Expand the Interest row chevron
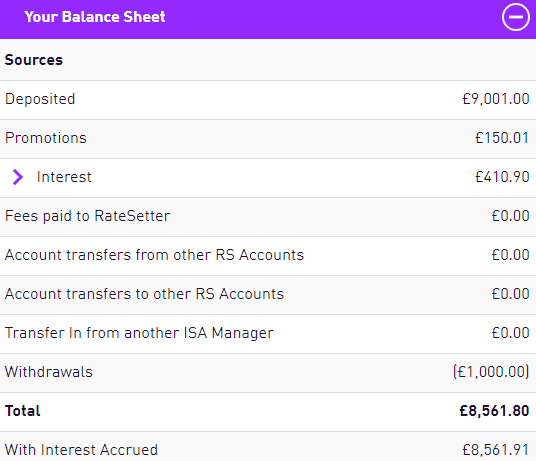 click(x=17, y=177)
